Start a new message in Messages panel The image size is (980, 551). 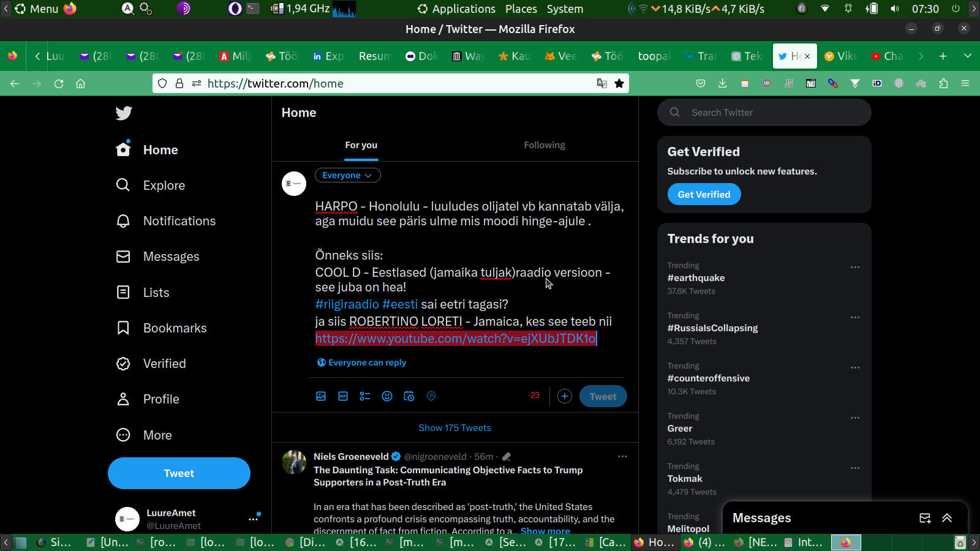pos(925,518)
